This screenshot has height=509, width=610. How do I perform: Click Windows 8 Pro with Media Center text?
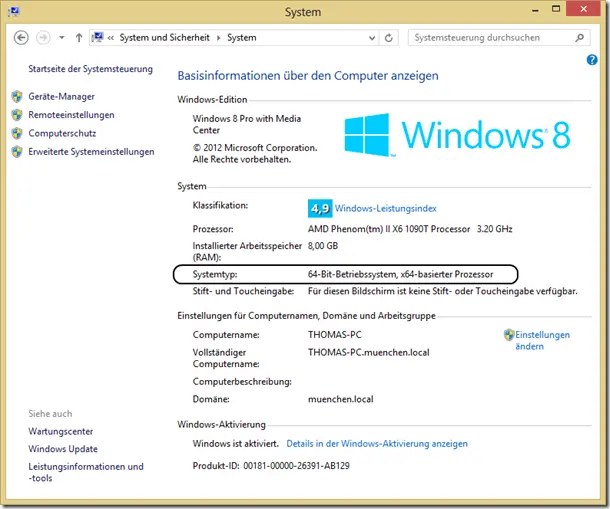pos(247,124)
